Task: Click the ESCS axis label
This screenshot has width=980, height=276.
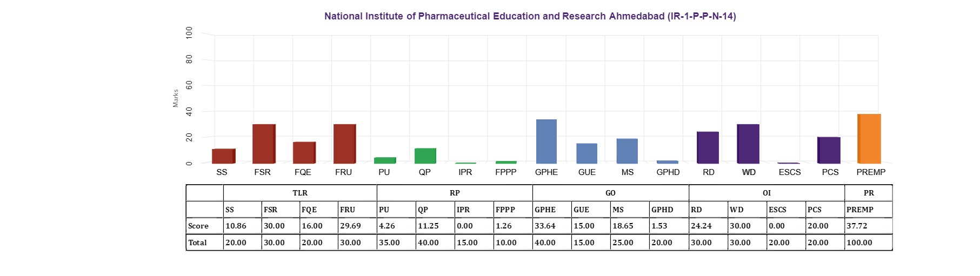Action: [789, 172]
